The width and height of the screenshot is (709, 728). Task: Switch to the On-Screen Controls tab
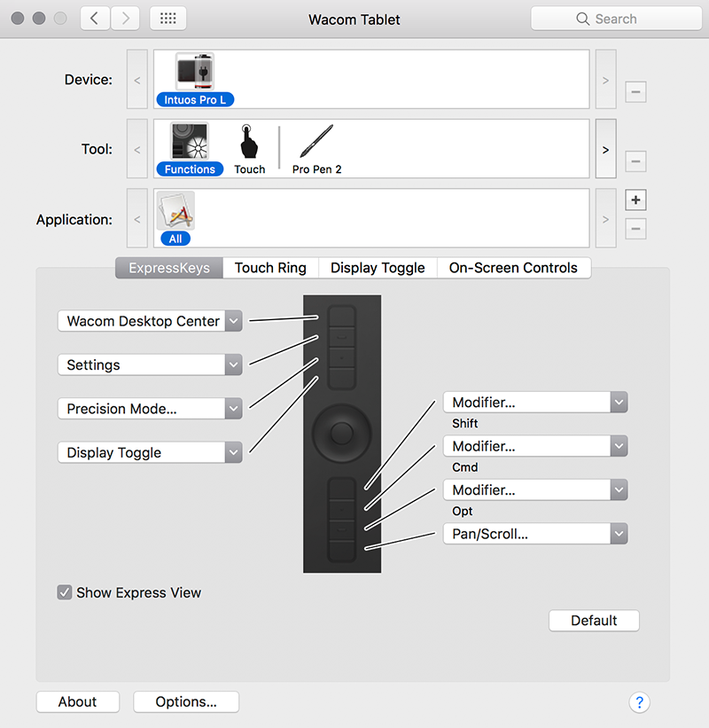click(x=514, y=268)
